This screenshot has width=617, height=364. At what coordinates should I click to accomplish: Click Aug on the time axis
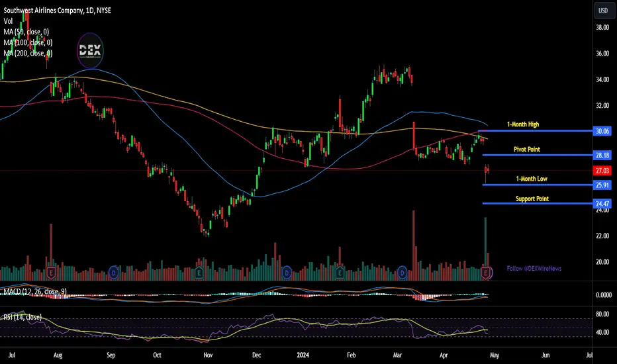tap(58, 355)
